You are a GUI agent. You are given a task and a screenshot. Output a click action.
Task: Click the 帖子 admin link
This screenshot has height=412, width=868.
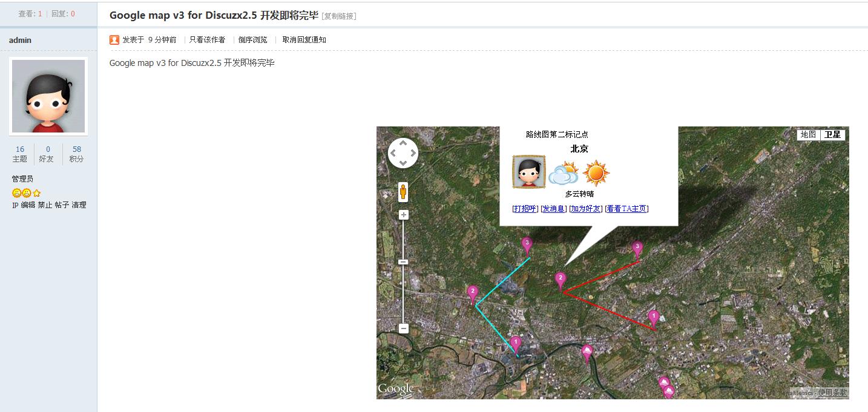pos(62,205)
